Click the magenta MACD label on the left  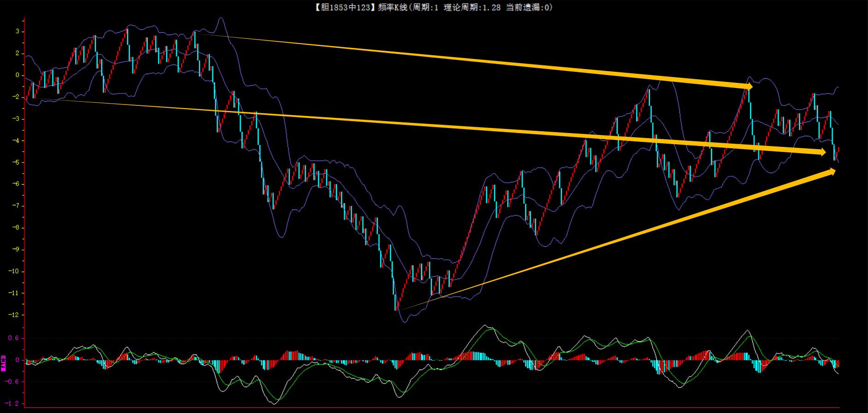coord(4,363)
